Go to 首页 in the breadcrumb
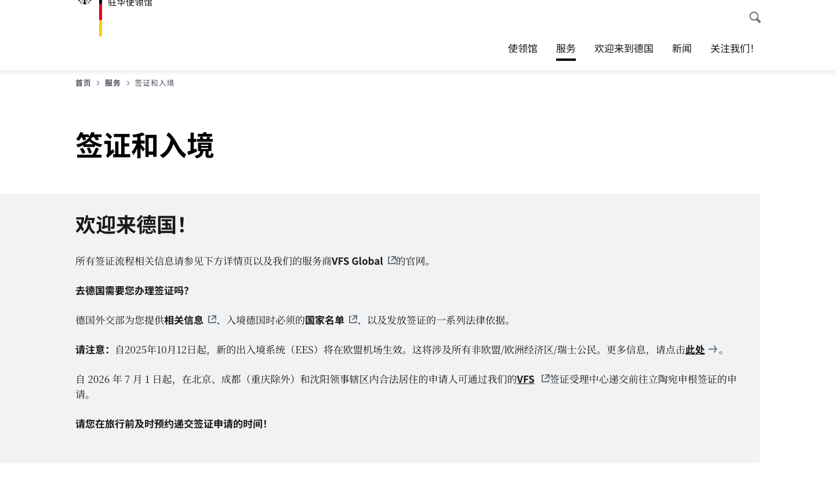Screen dimensions: 835x504 tap(83, 83)
